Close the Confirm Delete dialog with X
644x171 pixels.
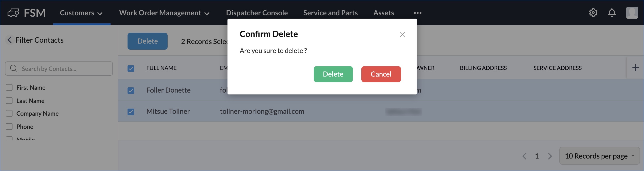(402, 34)
